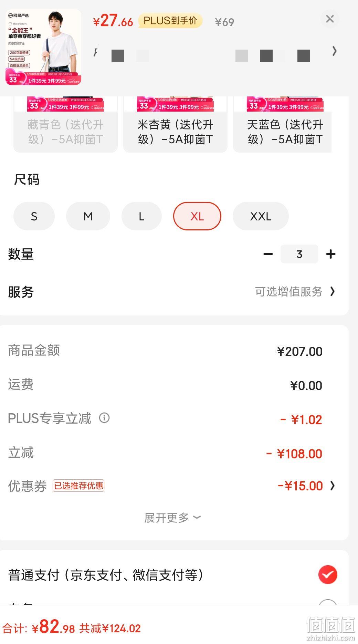Open PLUS专享立减 info icon

point(104,418)
